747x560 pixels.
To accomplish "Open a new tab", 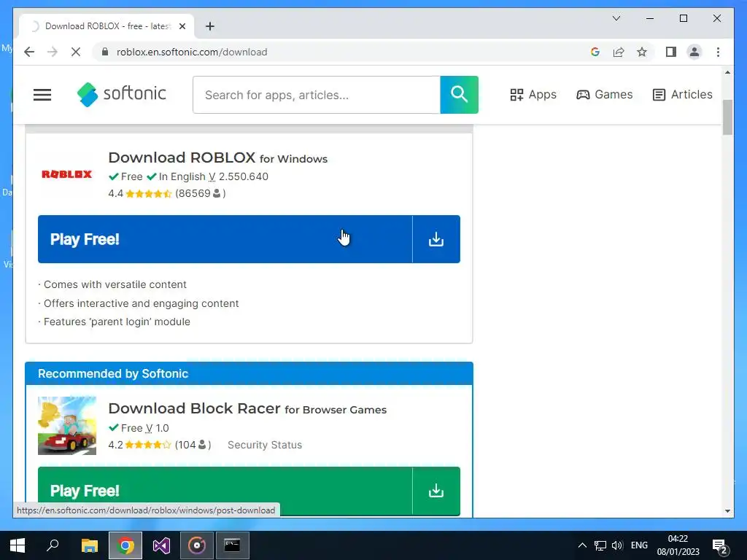I will coord(209,26).
